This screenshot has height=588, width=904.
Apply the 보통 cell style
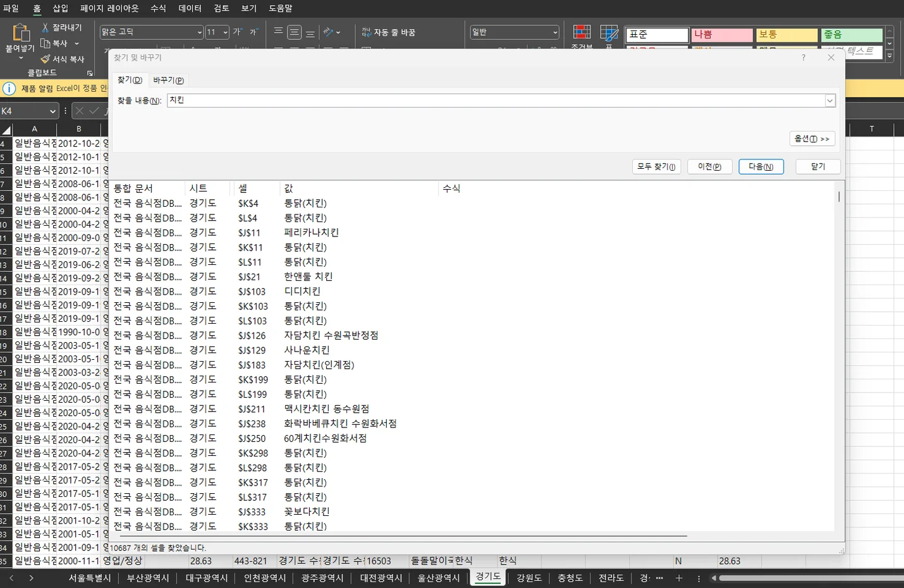click(787, 35)
